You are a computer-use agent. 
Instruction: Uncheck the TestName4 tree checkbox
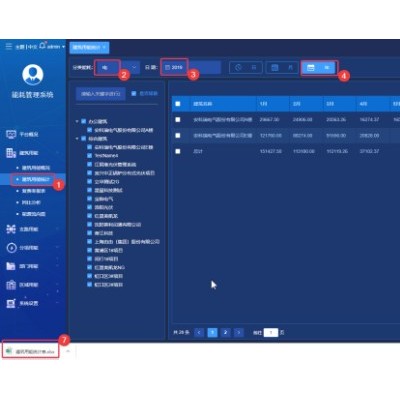pyautogui.click(x=89, y=155)
